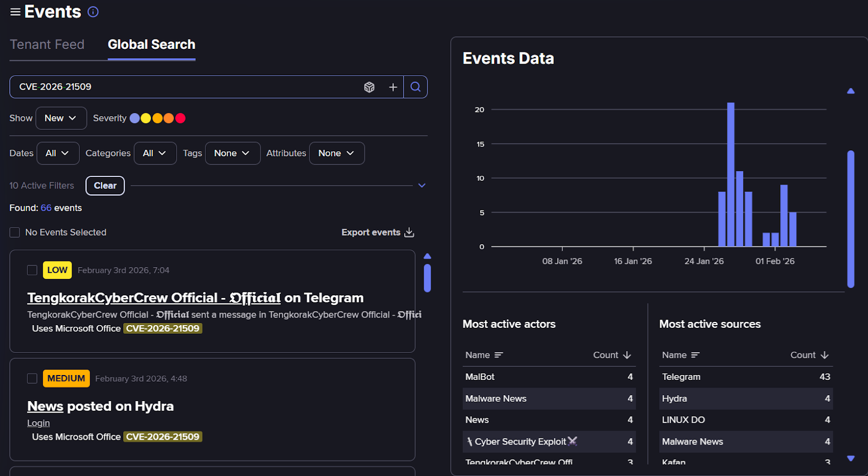Viewport: 868px width, 476px height.
Task: Sort sources by Name sort icon
Action: pyautogui.click(x=695, y=355)
